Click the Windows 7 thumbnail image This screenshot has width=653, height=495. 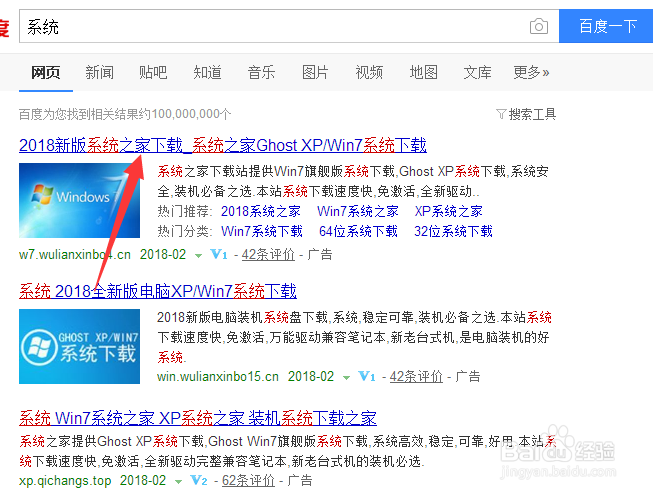pos(80,200)
